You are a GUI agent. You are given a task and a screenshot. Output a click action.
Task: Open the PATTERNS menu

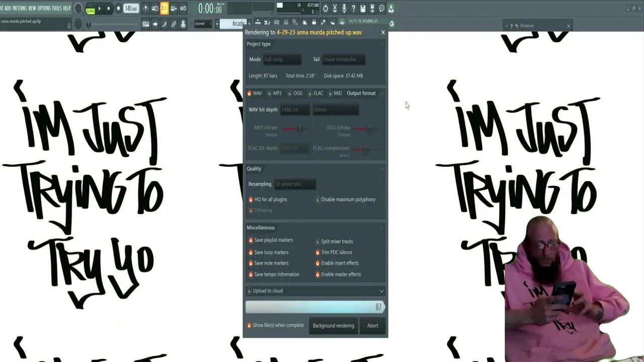(20, 8)
